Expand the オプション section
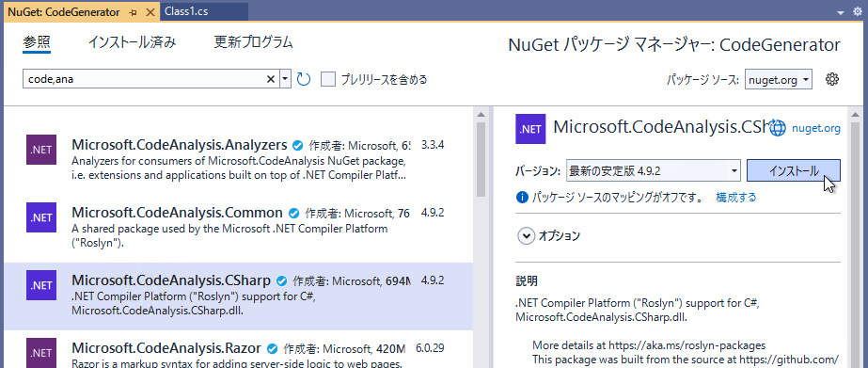868x368 pixels. coord(526,235)
